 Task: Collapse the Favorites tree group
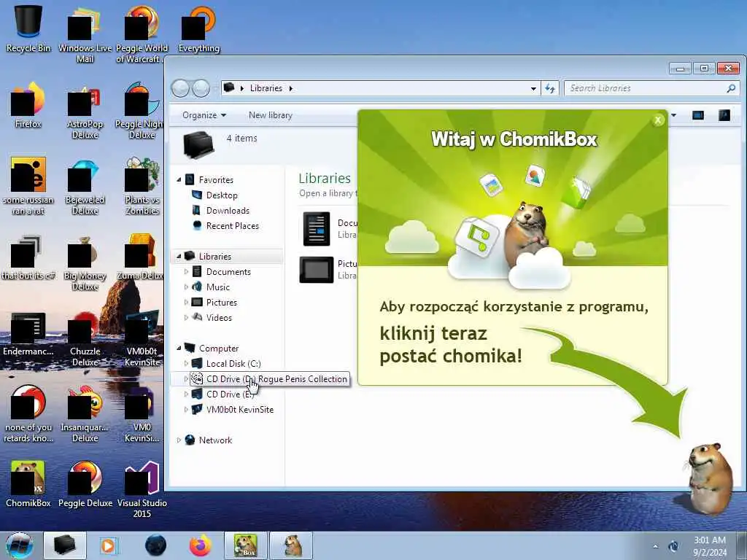click(x=179, y=180)
